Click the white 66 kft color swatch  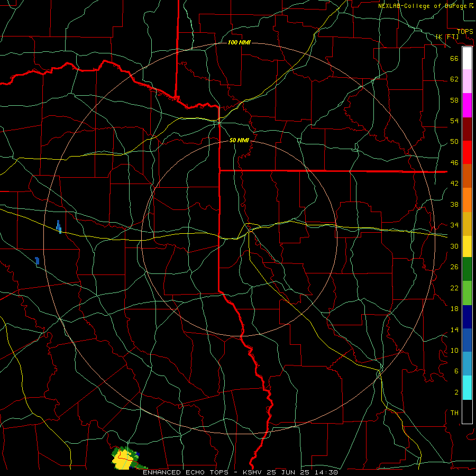point(467,58)
